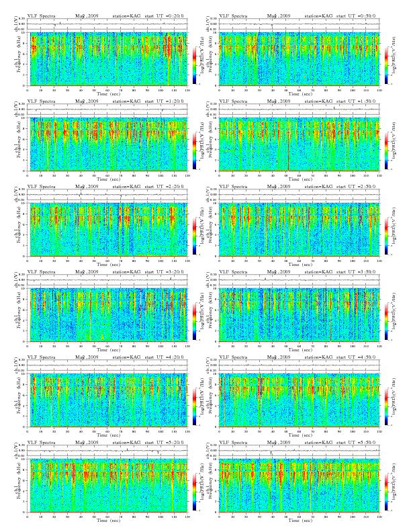Click the title text 'start UT =0:50:0'
The image size is (411, 532).
coord(356,16)
